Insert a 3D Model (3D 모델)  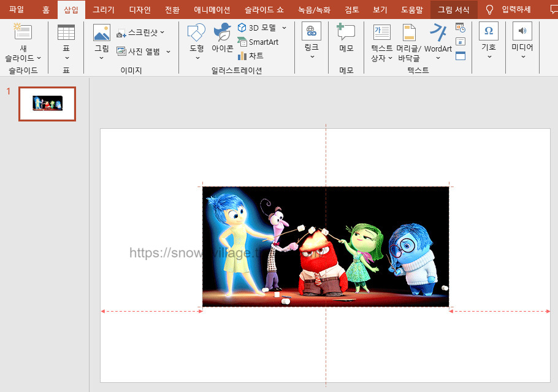point(257,28)
